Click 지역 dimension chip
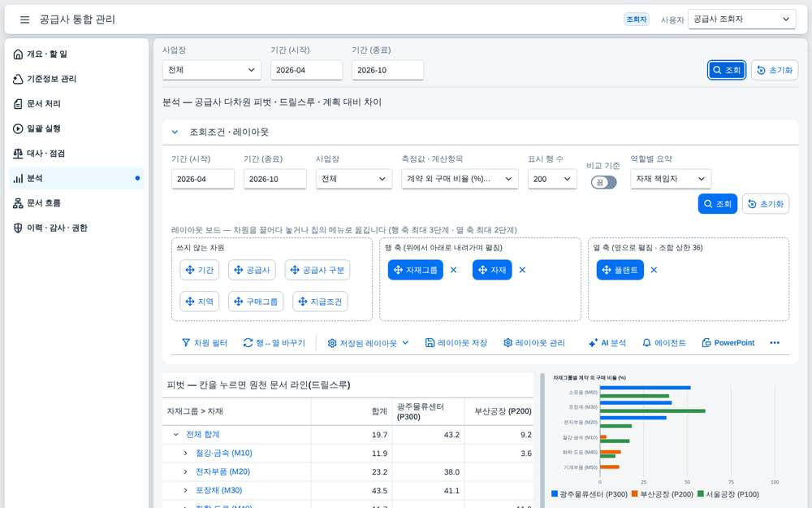This screenshot has width=812, height=508. pyautogui.click(x=200, y=302)
